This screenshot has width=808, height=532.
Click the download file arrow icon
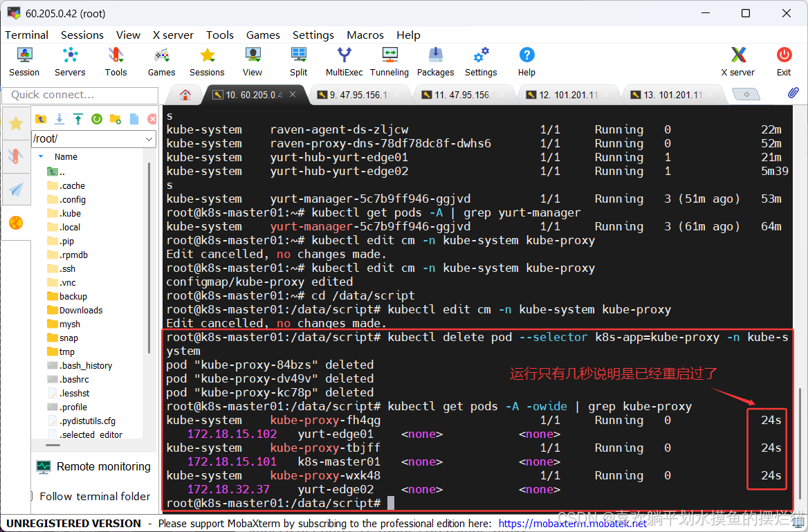(59, 119)
